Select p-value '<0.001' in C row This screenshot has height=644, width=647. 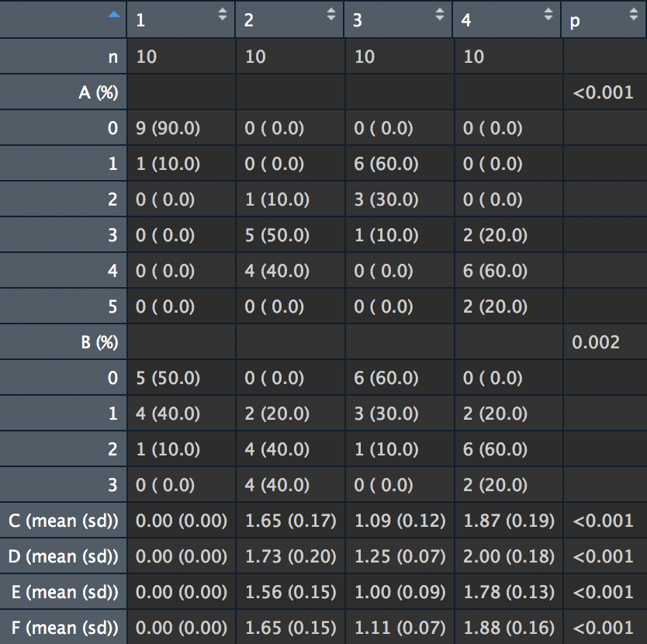[x=605, y=520]
